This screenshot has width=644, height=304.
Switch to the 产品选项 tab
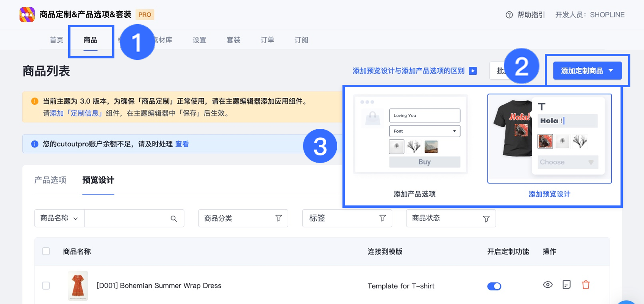50,180
